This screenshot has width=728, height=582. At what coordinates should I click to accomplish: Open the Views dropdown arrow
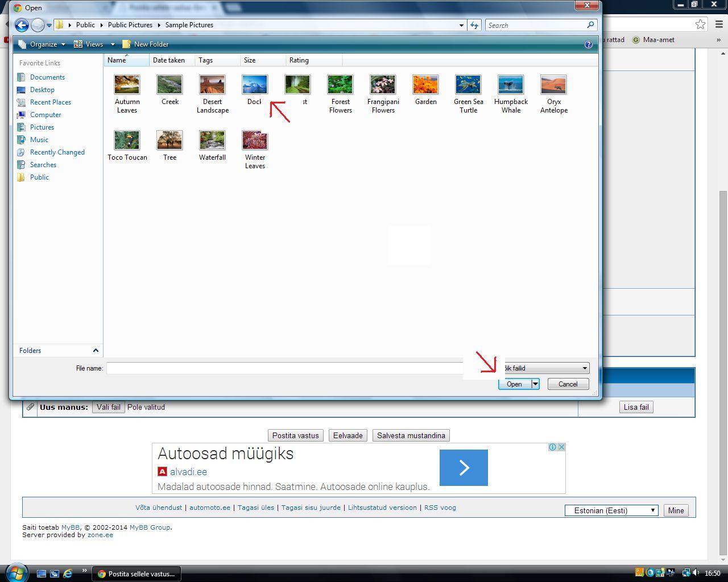click(113, 44)
